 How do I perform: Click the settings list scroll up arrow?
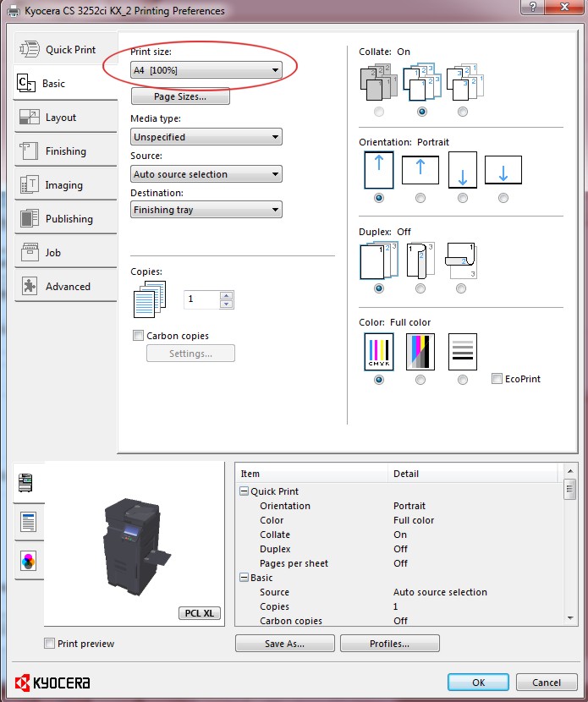coord(570,470)
